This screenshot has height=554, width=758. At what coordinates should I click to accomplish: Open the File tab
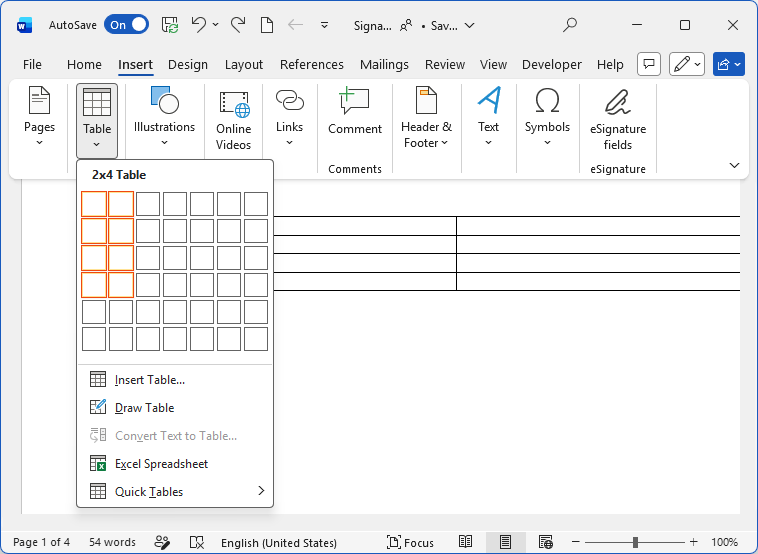pyautogui.click(x=32, y=64)
